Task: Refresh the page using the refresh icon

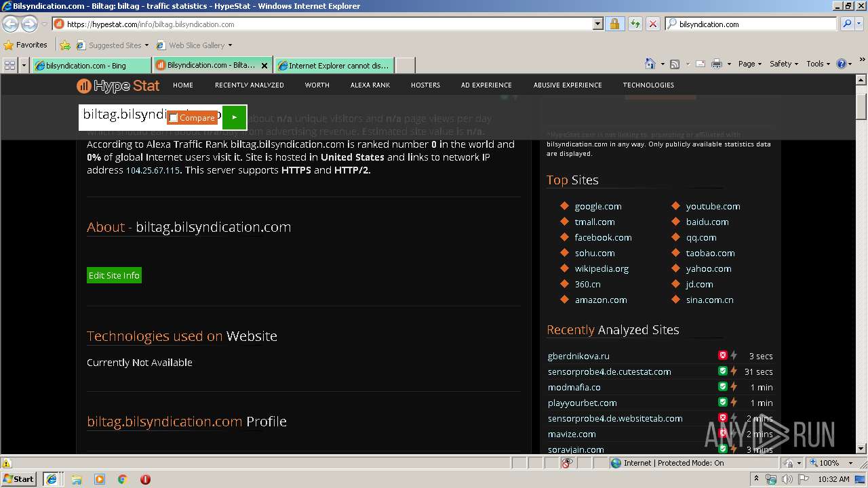Action: tap(635, 24)
